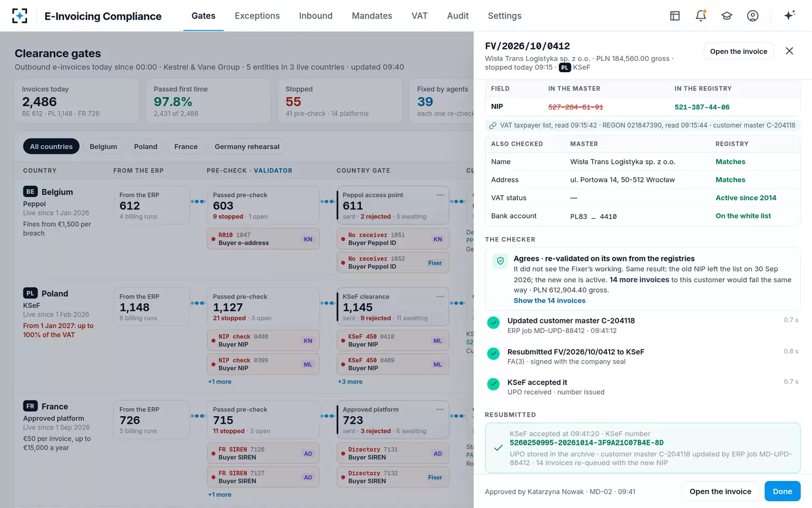
Task: Open the Peppol access point card menu
Action: tap(440, 195)
